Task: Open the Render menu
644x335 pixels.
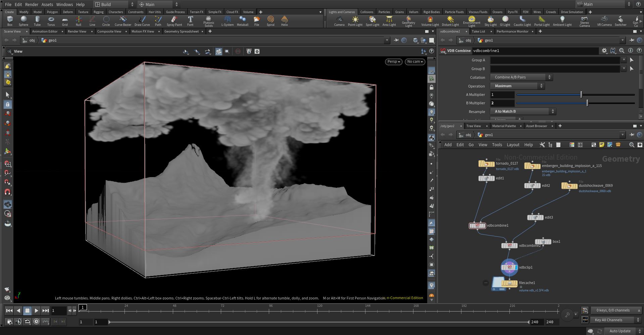Action: pos(32,4)
